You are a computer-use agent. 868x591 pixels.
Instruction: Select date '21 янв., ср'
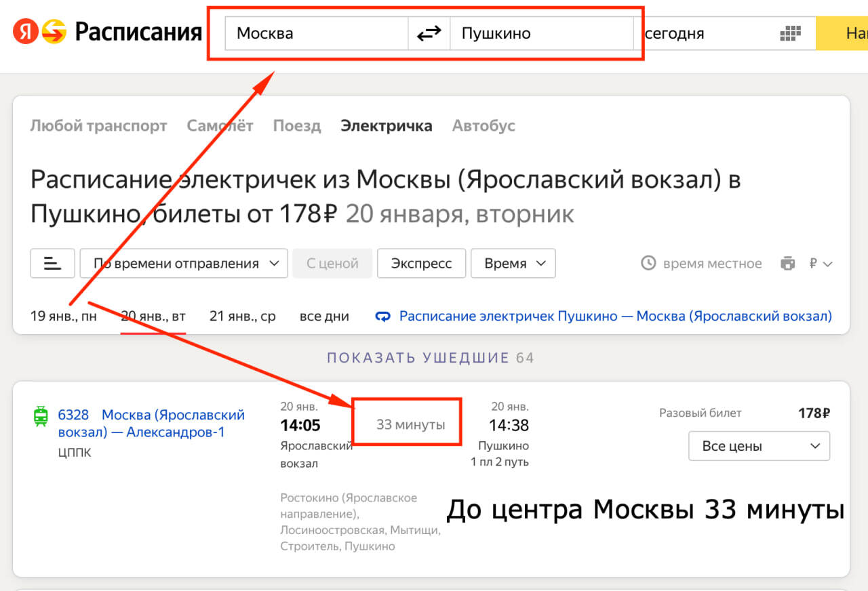click(x=243, y=316)
